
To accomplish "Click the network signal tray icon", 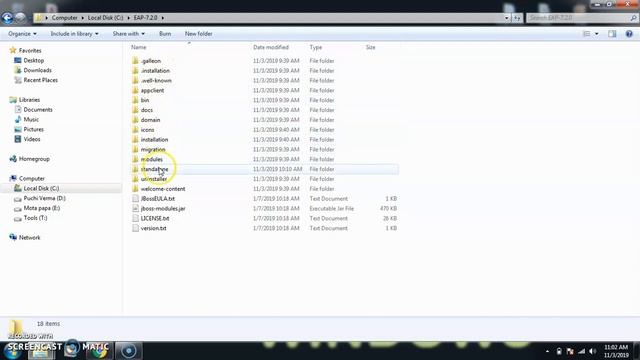I will pos(582,351).
